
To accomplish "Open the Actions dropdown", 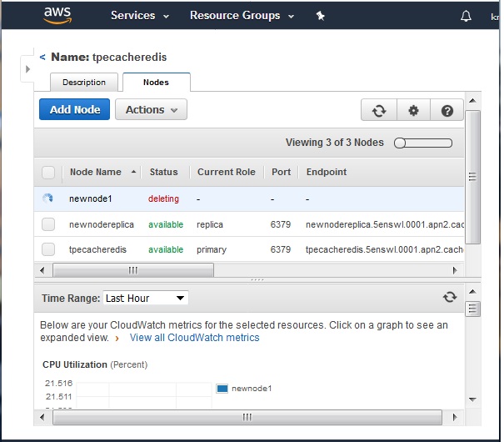I will [151, 109].
